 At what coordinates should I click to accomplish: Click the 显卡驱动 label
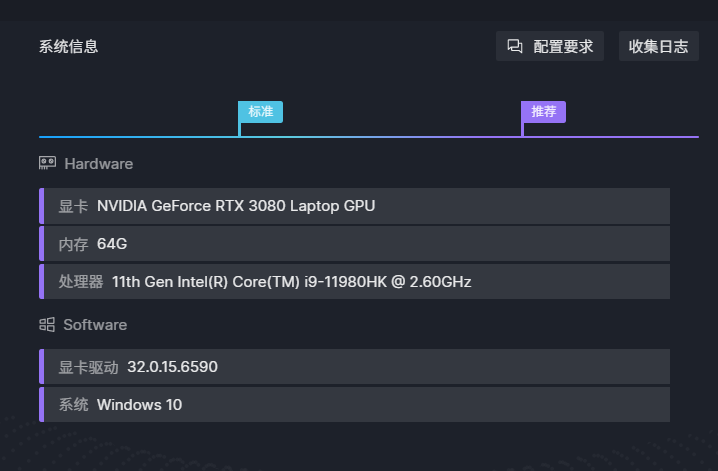(88, 367)
